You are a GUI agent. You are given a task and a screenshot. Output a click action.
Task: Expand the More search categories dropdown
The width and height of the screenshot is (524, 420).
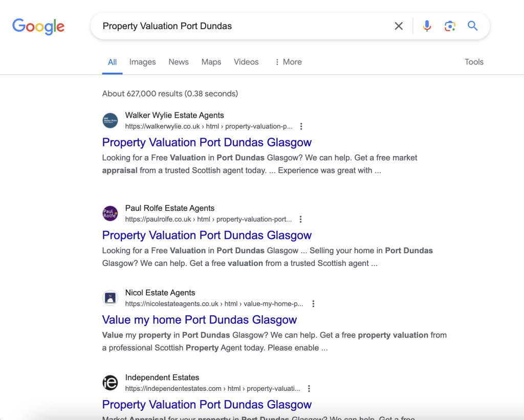tap(288, 62)
